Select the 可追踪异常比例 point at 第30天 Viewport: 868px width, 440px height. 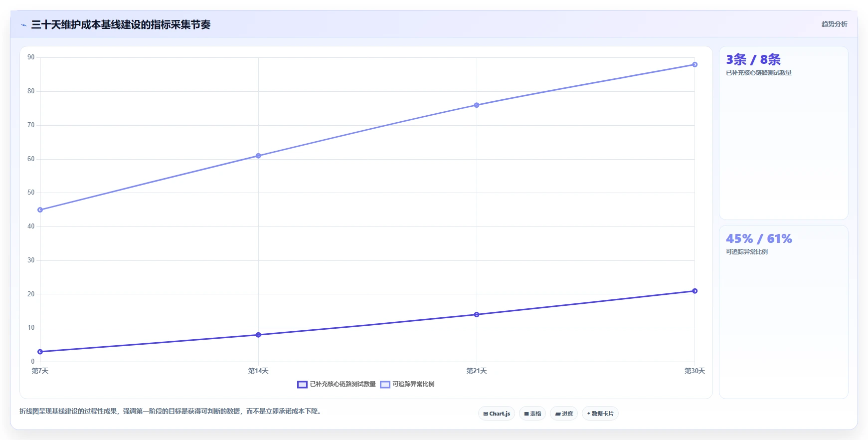pos(694,65)
